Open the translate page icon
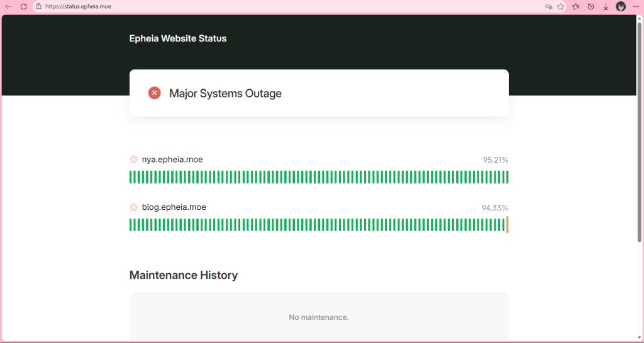This screenshot has width=644, height=343. coord(548,6)
